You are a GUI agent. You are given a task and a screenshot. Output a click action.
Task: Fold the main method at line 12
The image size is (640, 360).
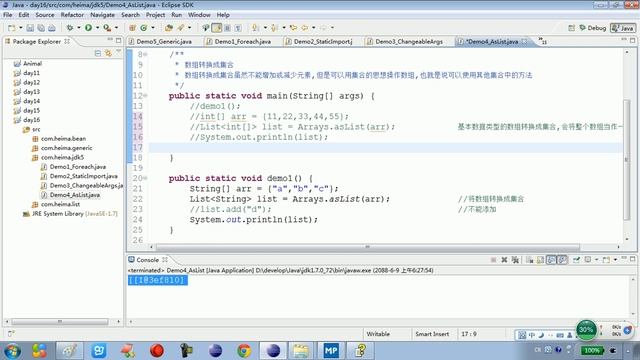pyautogui.click(x=146, y=96)
